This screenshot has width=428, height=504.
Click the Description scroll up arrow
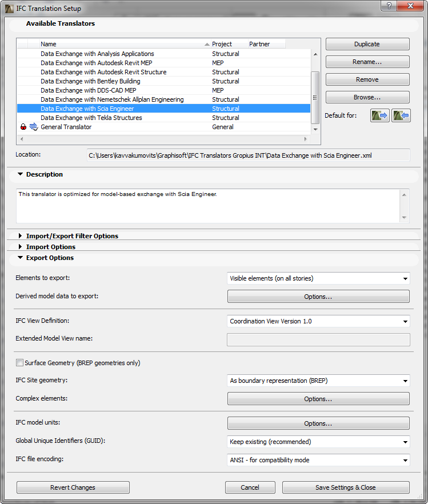point(404,195)
